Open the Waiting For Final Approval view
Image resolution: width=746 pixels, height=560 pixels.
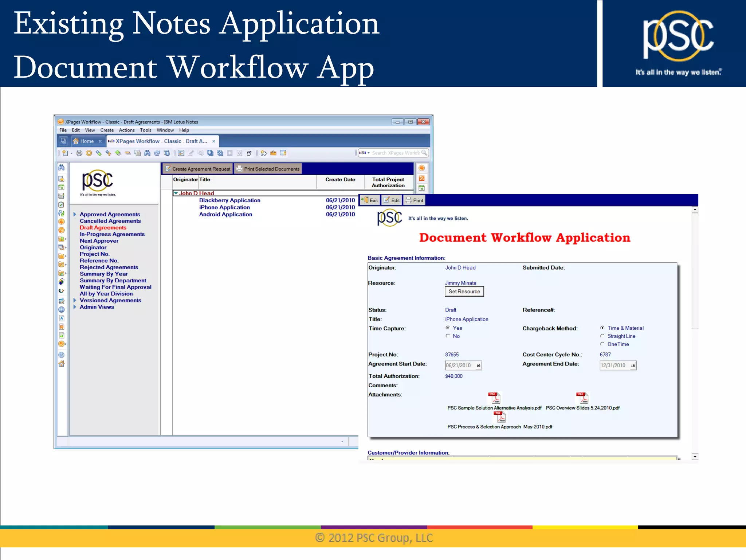click(115, 287)
